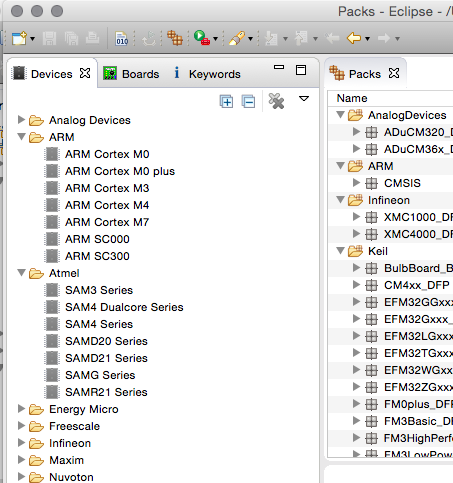453x483 pixels.
Task: Select ARM Cortex M0 device
Action: [107, 154]
